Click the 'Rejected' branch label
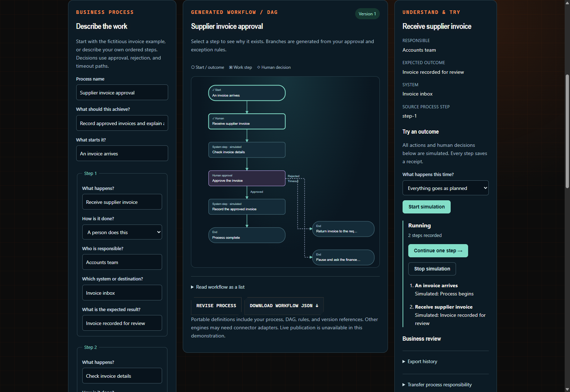This screenshot has height=392, width=570. point(294,176)
